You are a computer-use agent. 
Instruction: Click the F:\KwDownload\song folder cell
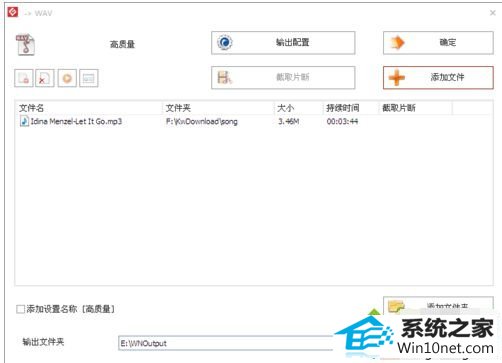tap(202, 121)
